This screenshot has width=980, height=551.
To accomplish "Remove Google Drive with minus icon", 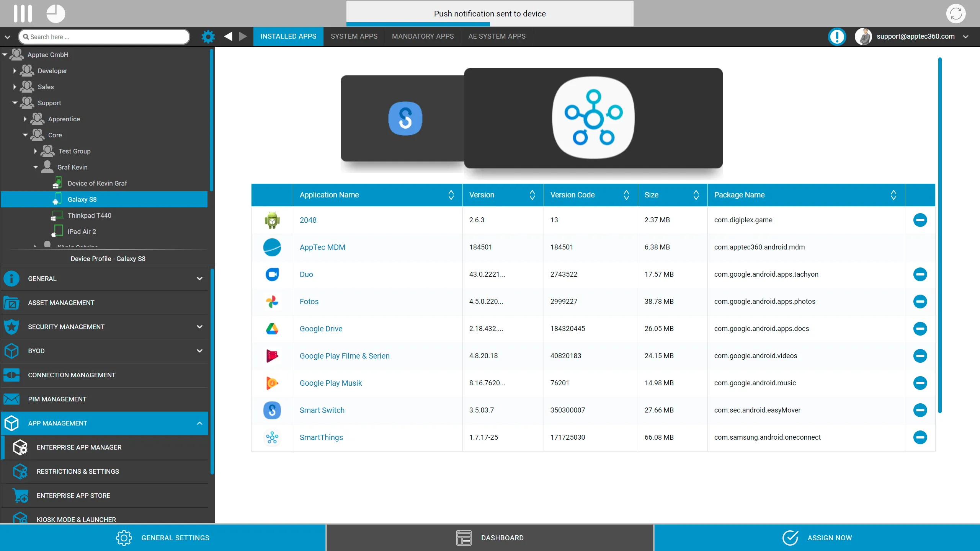I will click(x=920, y=329).
